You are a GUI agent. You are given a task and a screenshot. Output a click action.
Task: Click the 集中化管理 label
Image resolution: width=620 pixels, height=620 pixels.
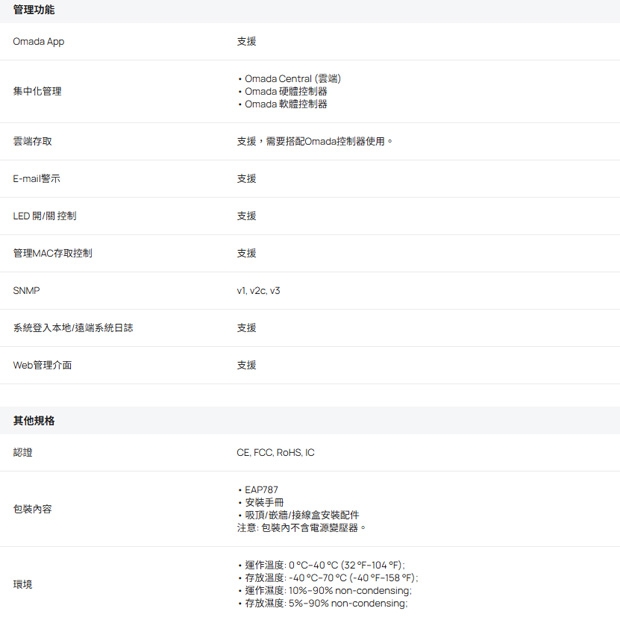(x=37, y=91)
